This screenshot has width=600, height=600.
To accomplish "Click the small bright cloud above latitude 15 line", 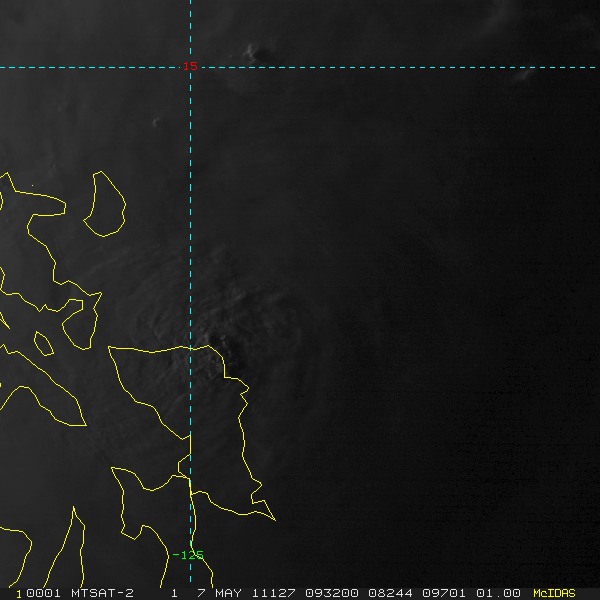I will [251, 53].
